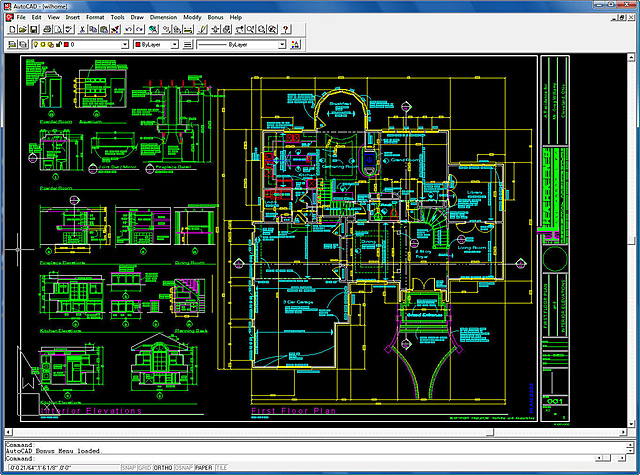
Task: Open the Properties icon beside the linetype list
Action: tap(296, 44)
